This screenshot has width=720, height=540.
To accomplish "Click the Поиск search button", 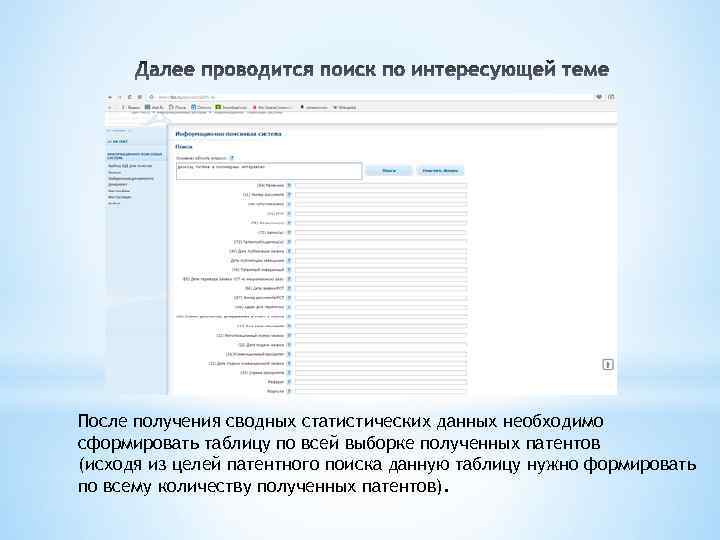I will 388,171.
